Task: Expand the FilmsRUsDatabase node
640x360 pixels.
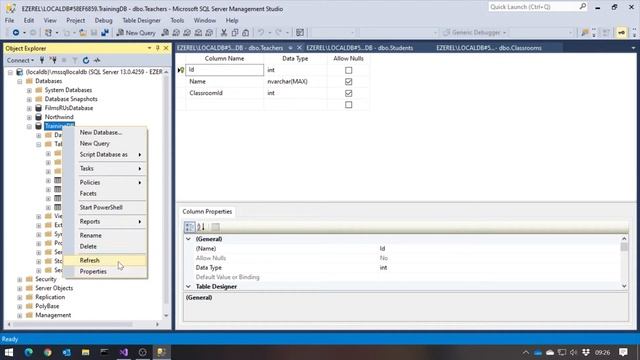Action: tap(29, 108)
